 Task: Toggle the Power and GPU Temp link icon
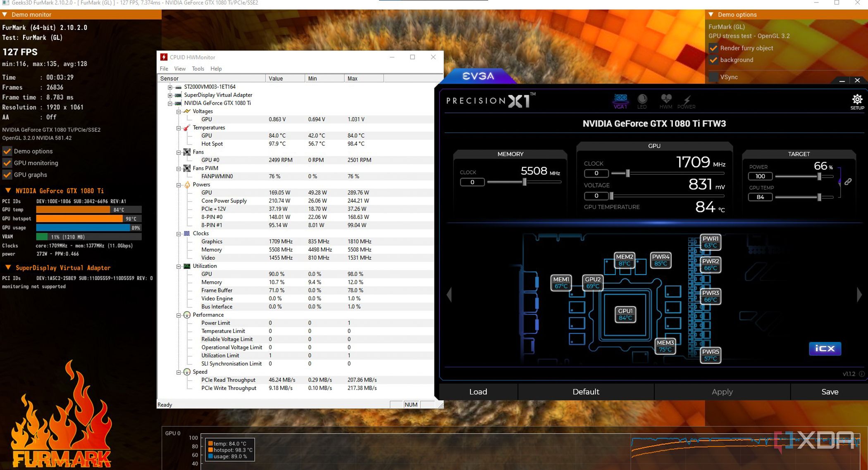848,182
